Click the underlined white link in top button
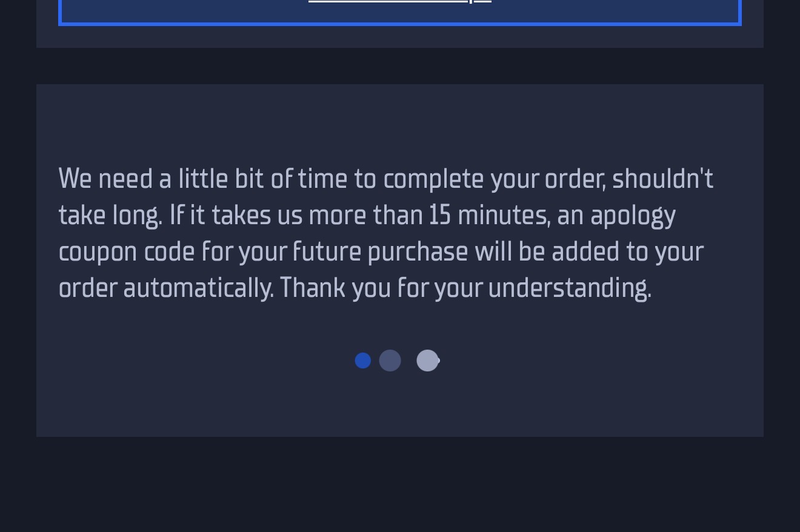 (399, 2)
